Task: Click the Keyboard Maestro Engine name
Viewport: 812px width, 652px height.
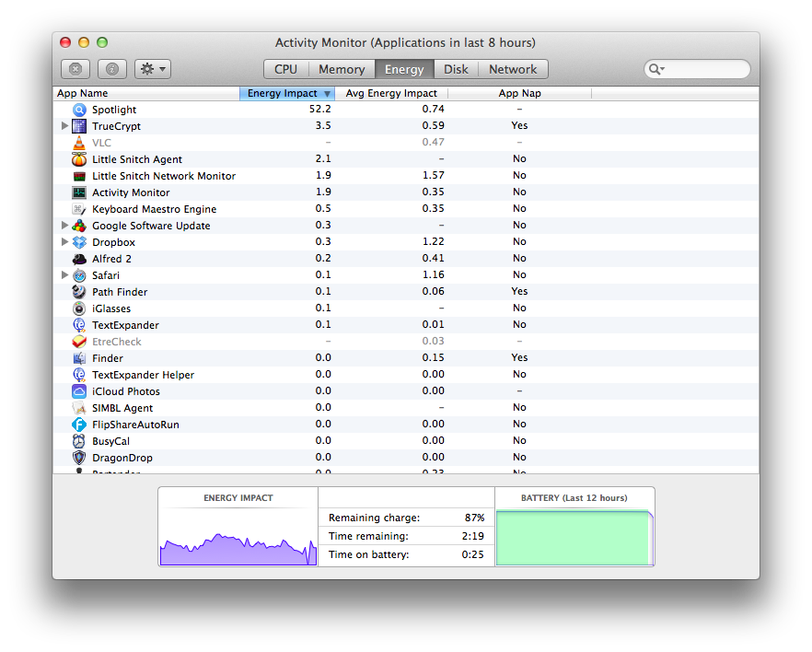Action: click(x=155, y=209)
